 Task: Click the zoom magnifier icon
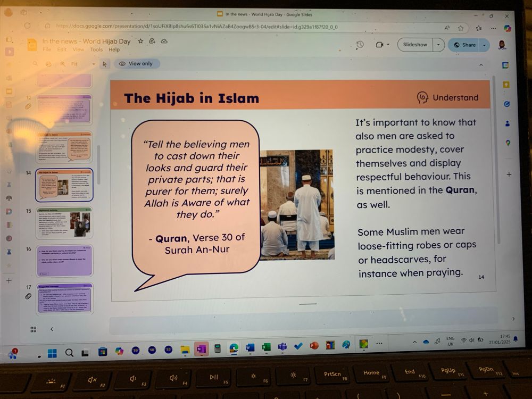click(x=62, y=64)
